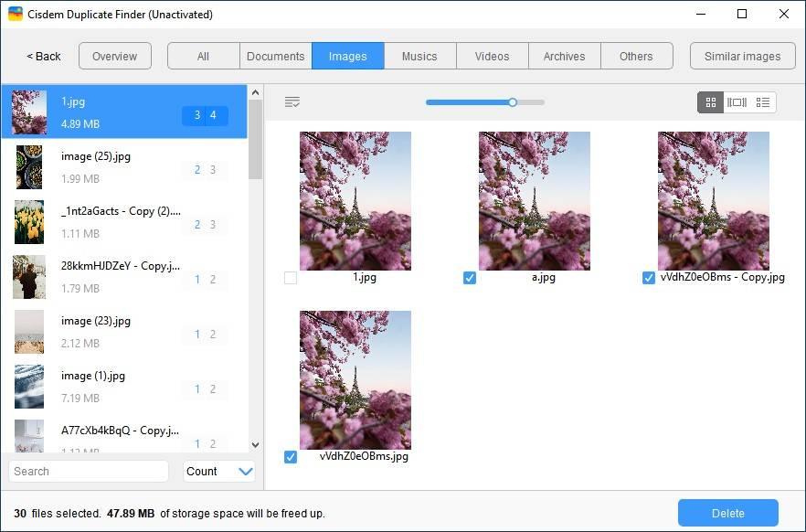Click the 1.jpg preview thumbnail
806x532 pixels.
[355, 201]
